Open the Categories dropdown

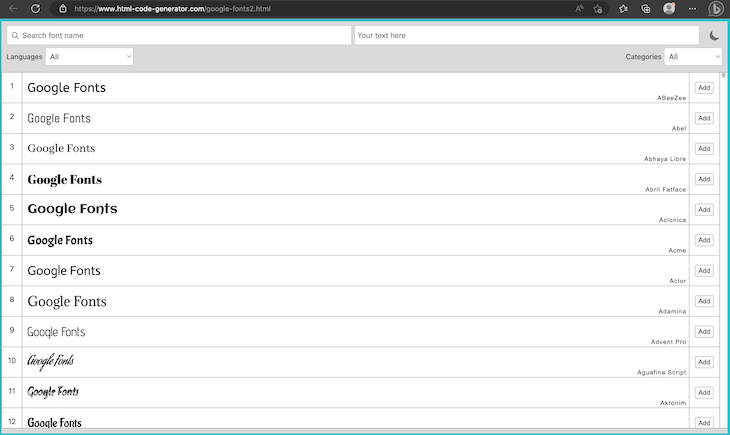pos(693,57)
